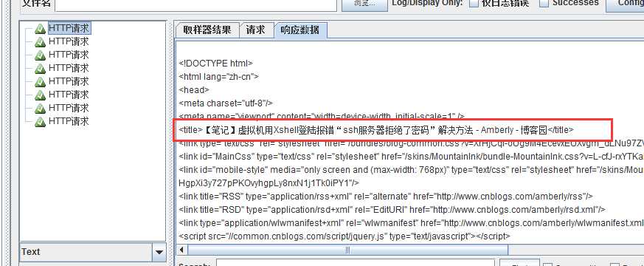The width and height of the screenshot is (644, 266).
Task: Click the response data horizontal scrollbar thumb
Action: point(347,250)
